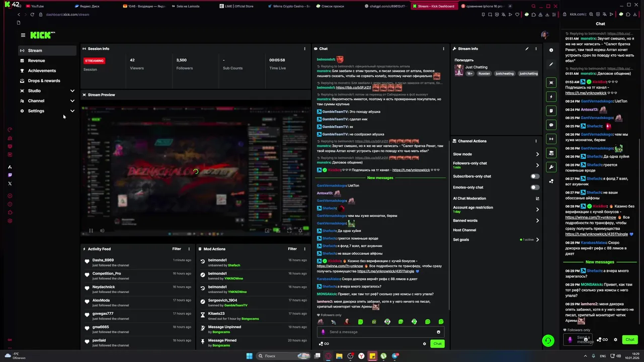Open the emoji picker in the message box
Image resolution: width=644 pixels, height=362 pixels.
pyautogui.click(x=438, y=332)
